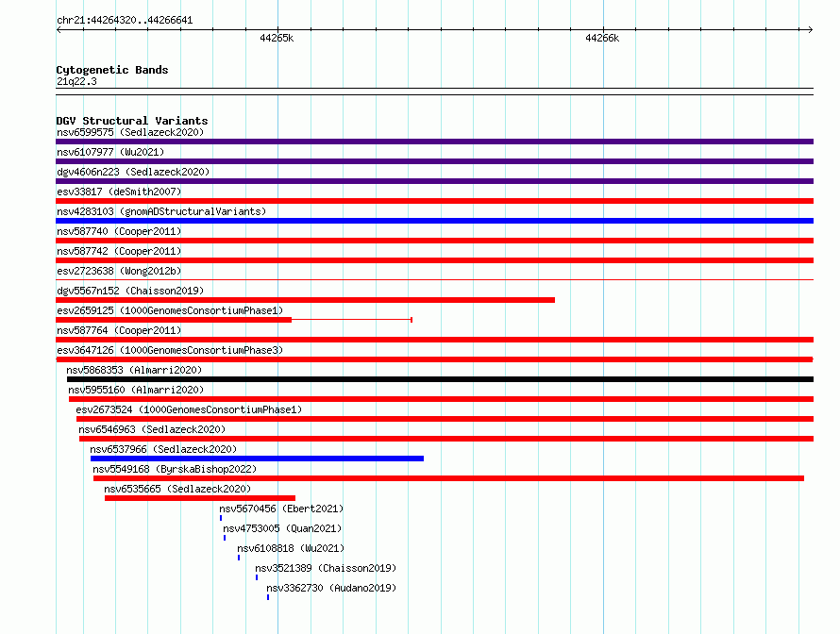Select the purple bar under nsv6107977

pos(434,161)
